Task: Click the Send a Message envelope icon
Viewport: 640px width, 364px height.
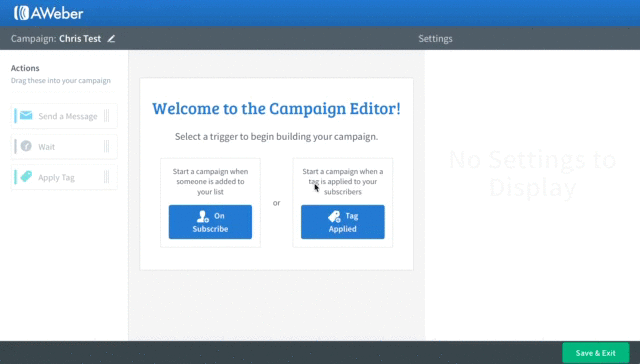Action: click(26, 115)
